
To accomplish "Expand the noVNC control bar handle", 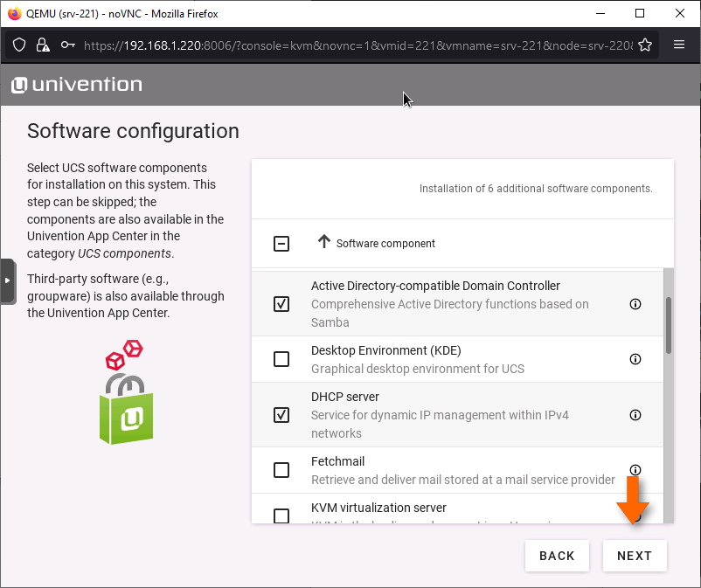I will (x=8, y=281).
